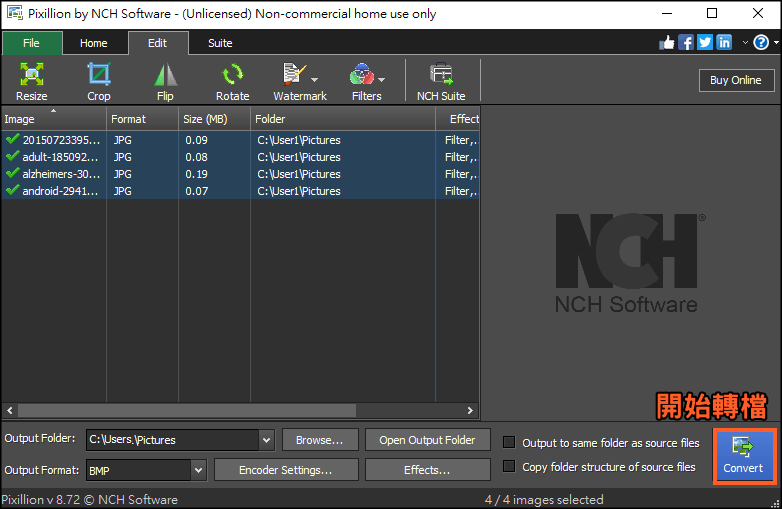Click the Buy Online button
The height and width of the screenshot is (509, 782).
point(736,80)
